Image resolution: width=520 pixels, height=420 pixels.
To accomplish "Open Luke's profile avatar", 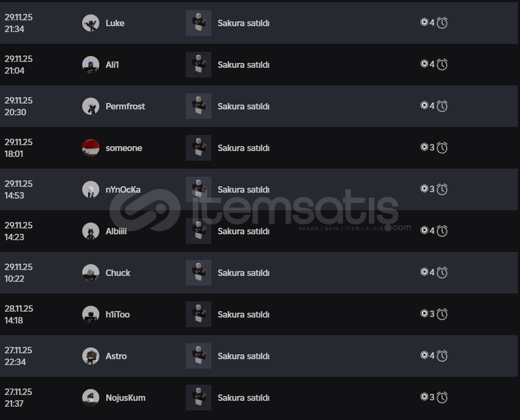I will tap(91, 23).
